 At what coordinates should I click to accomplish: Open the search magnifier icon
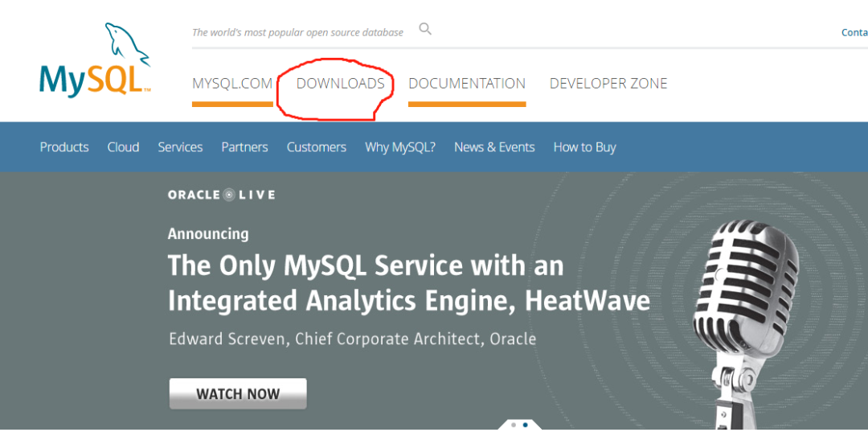click(425, 29)
